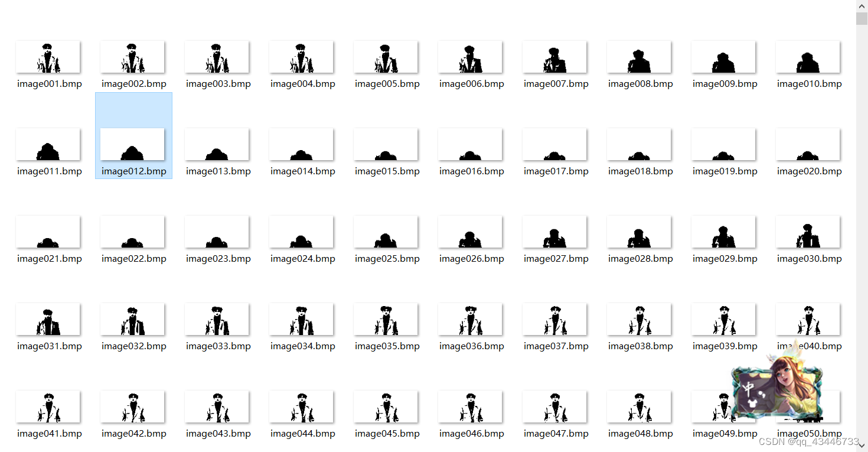Select the image027.bmp thumbnail
Viewport: 868px width, 452px height.
pos(554,232)
